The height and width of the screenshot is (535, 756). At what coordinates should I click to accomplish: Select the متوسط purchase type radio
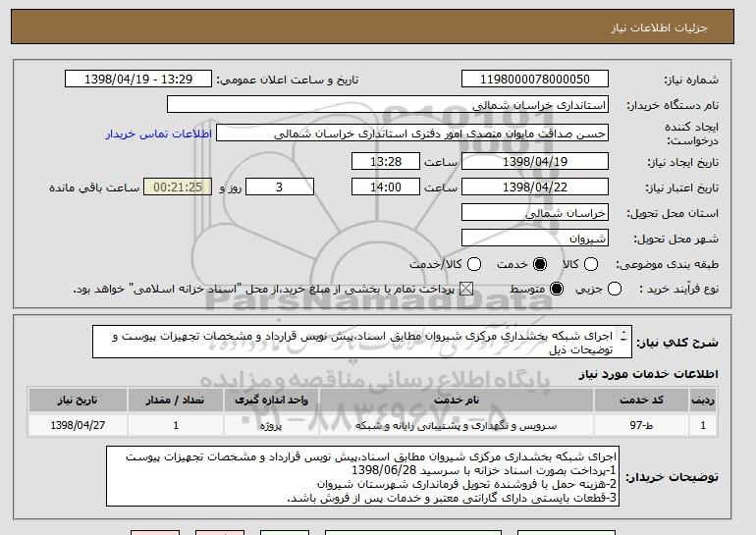click(557, 289)
